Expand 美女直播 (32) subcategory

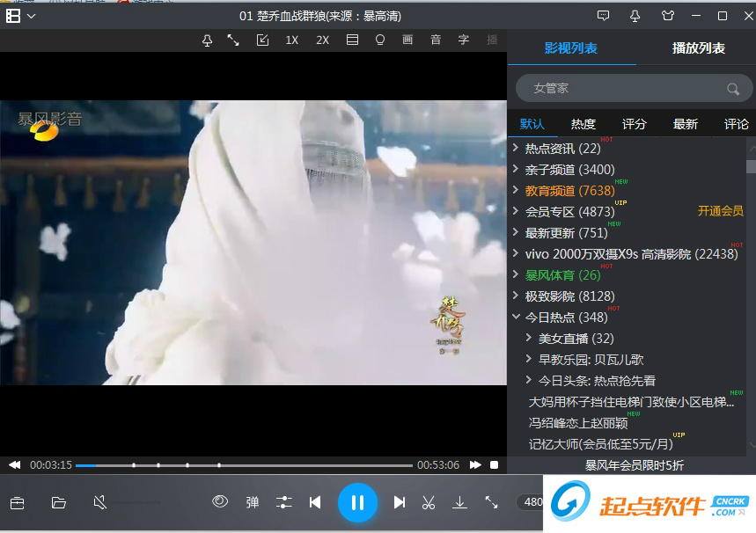(x=528, y=338)
